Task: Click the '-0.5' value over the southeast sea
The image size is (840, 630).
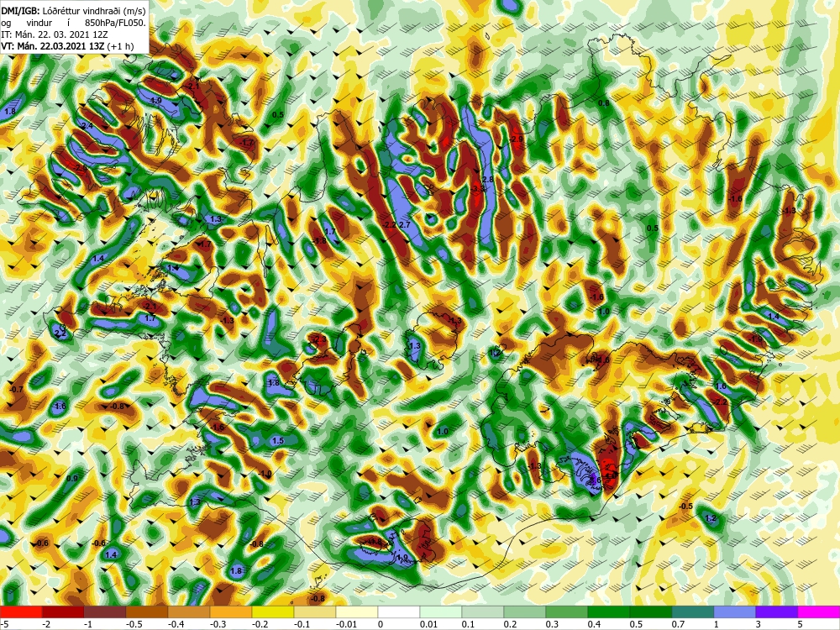Action: tap(685, 507)
